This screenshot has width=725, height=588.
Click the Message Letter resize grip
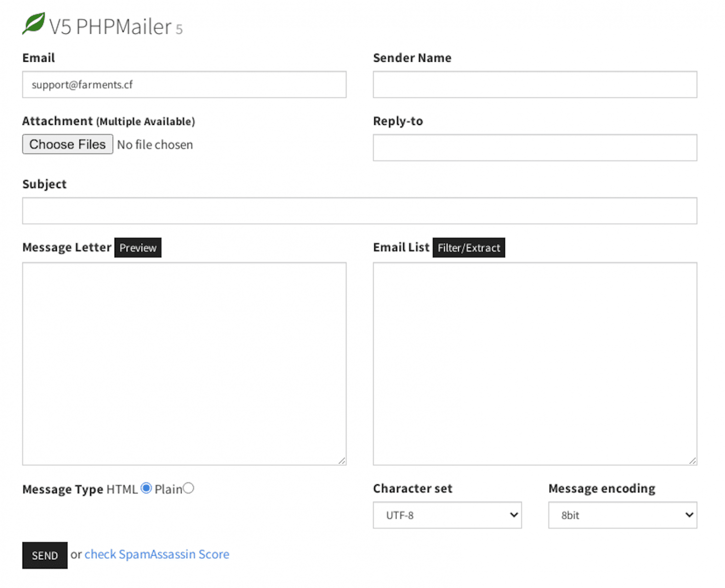click(342, 461)
